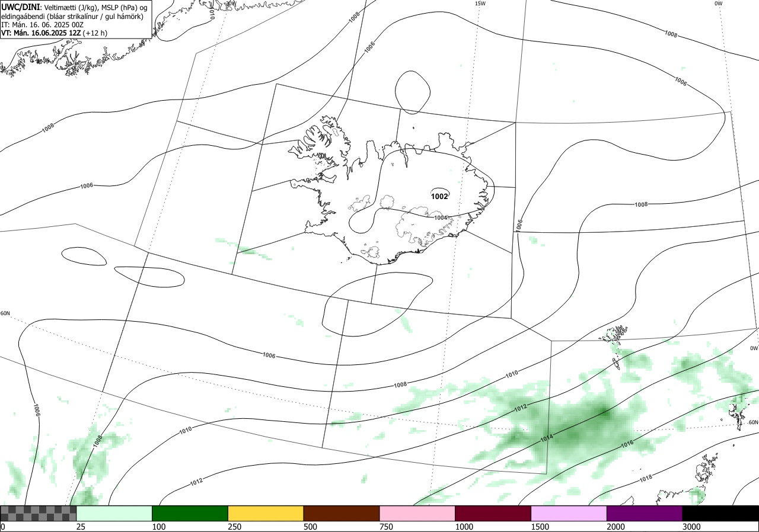
Task: Click the legend value 750
Action: point(386,527)
